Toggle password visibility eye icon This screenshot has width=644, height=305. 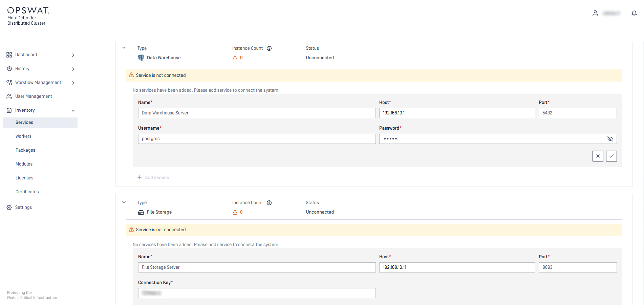[x=610, y=139]
